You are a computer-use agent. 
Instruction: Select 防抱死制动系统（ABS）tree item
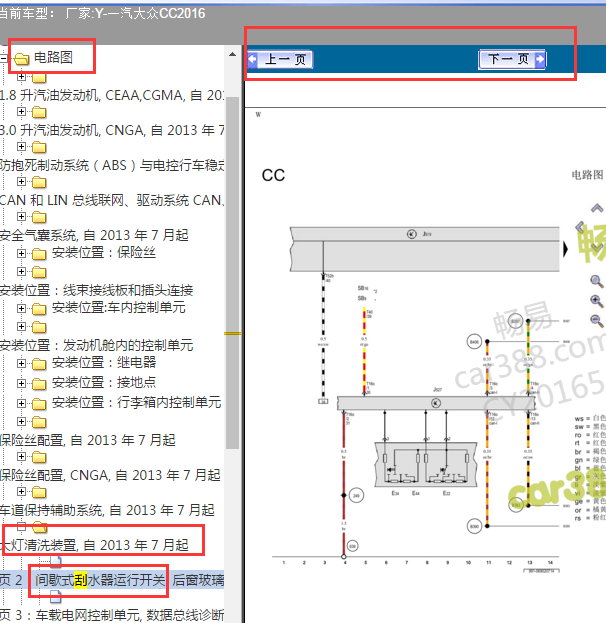[x=112, y=165]
